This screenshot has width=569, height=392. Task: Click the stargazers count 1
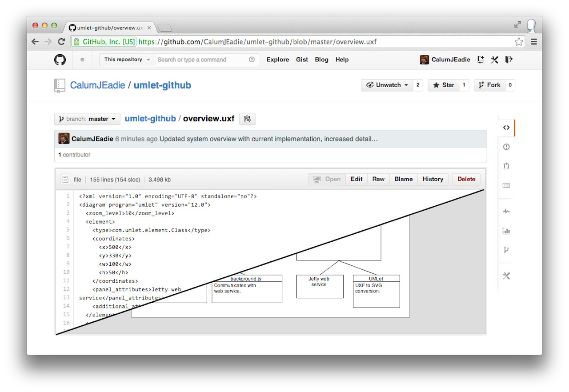(464, 85)
